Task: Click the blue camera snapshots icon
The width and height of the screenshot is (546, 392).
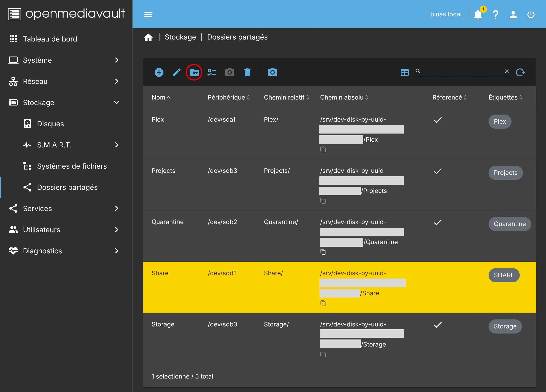Action: coord(273,72)
